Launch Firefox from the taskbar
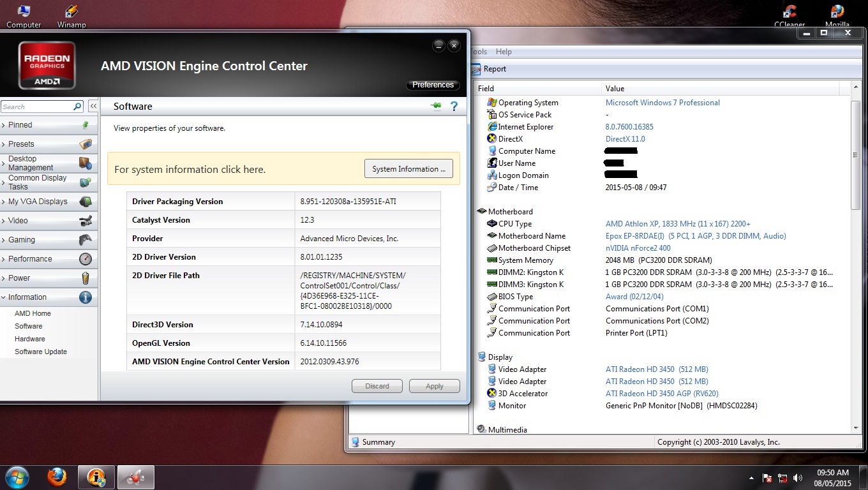 tap(57, 477)
